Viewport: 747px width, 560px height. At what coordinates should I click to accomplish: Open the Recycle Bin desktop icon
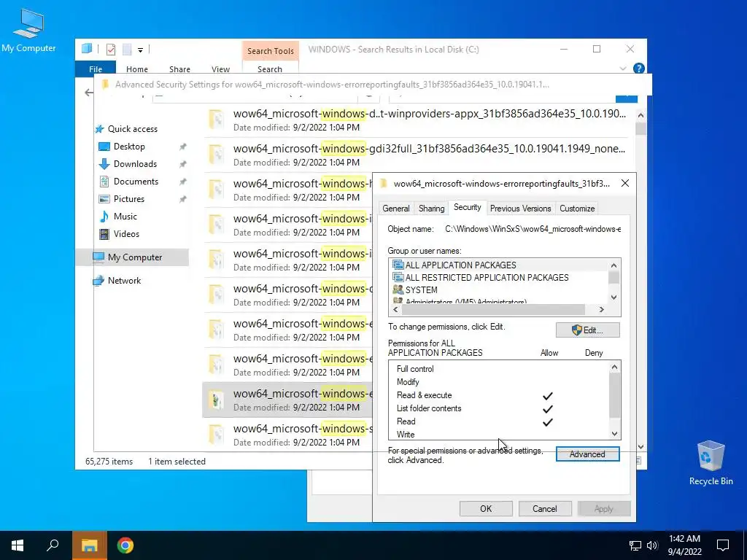point(711,462)
